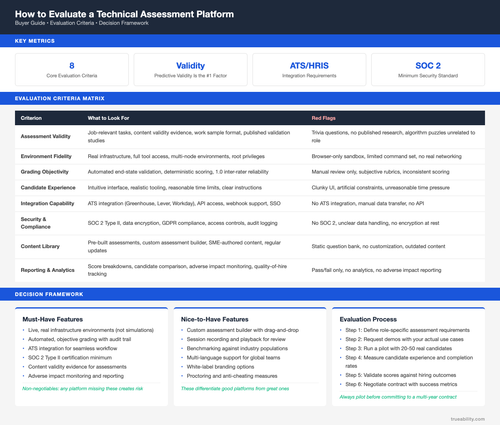Click the cell 'SOC 2 Type II, data encryption'
This screenshot has height=425, width=500.
click(182, 223)
